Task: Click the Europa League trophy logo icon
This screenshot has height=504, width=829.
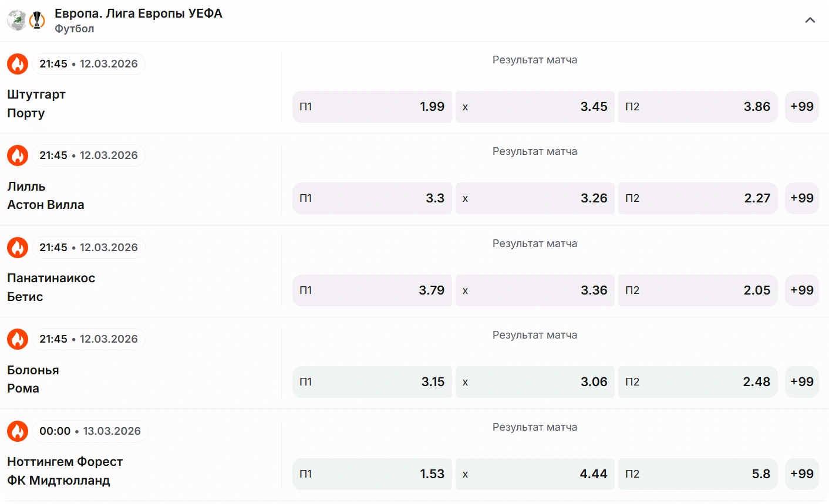Action: tap(37, 20)
